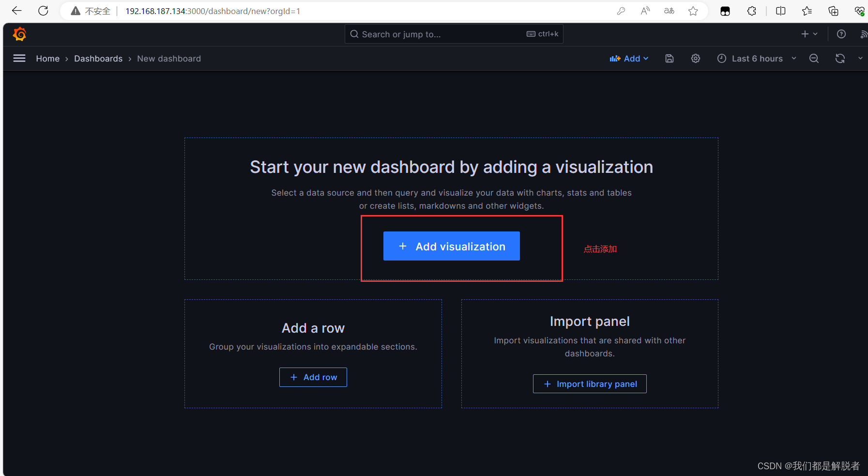This screenshot has height=476, width=868.
Task: Open Grafana help with the question mark icon
Action: coord(842,34)
